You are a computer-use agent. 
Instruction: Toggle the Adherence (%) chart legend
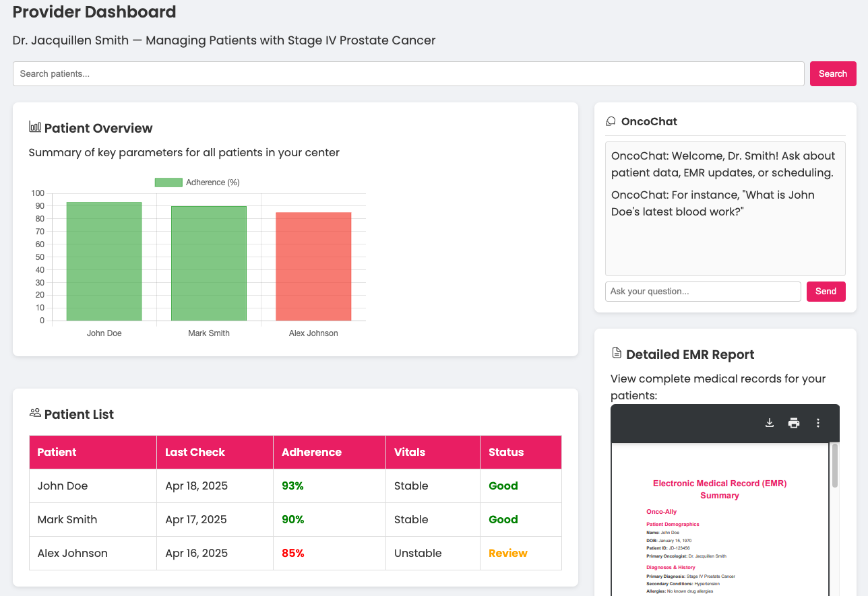(x=197, y=183)
